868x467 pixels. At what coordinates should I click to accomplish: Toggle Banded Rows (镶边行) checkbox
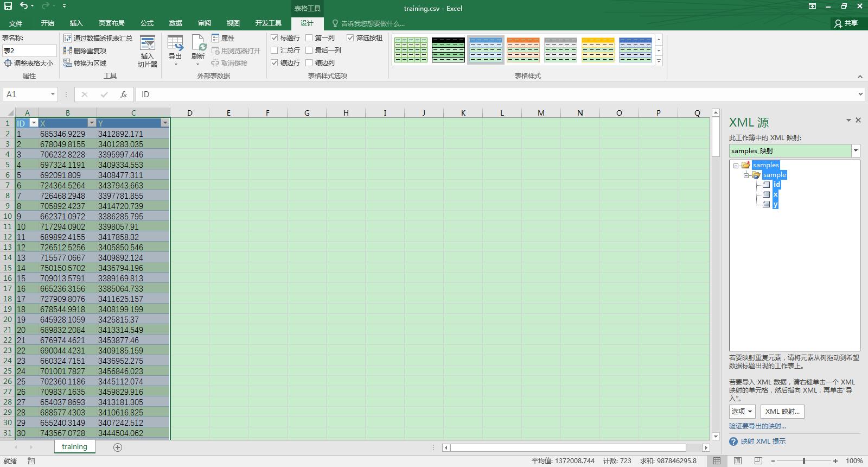pyautogui.click(x=275, y=63)
